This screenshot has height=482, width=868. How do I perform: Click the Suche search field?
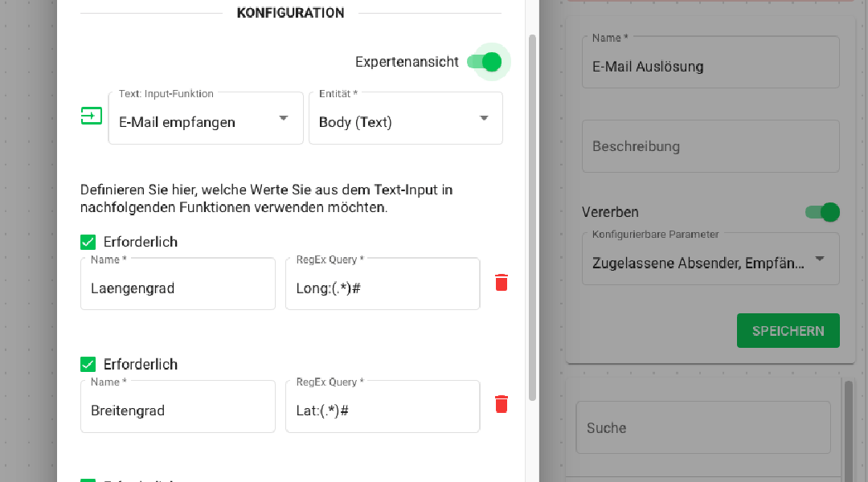(x=703, y=427)
